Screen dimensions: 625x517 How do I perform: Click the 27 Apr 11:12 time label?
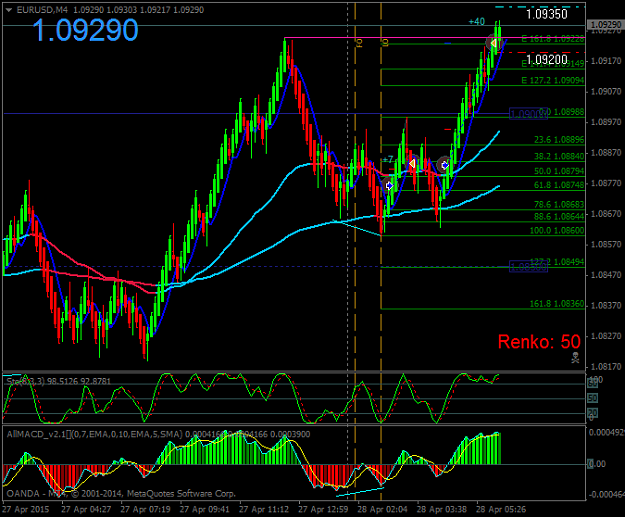tap(264, 509)
